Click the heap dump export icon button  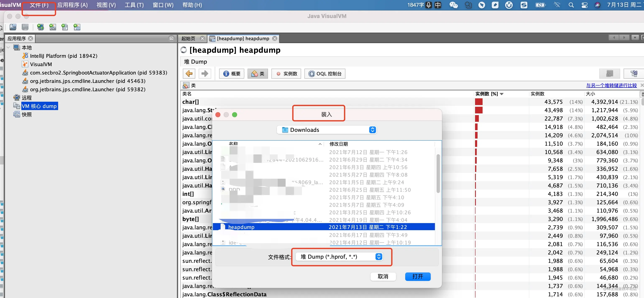click(x=634, y=74)
